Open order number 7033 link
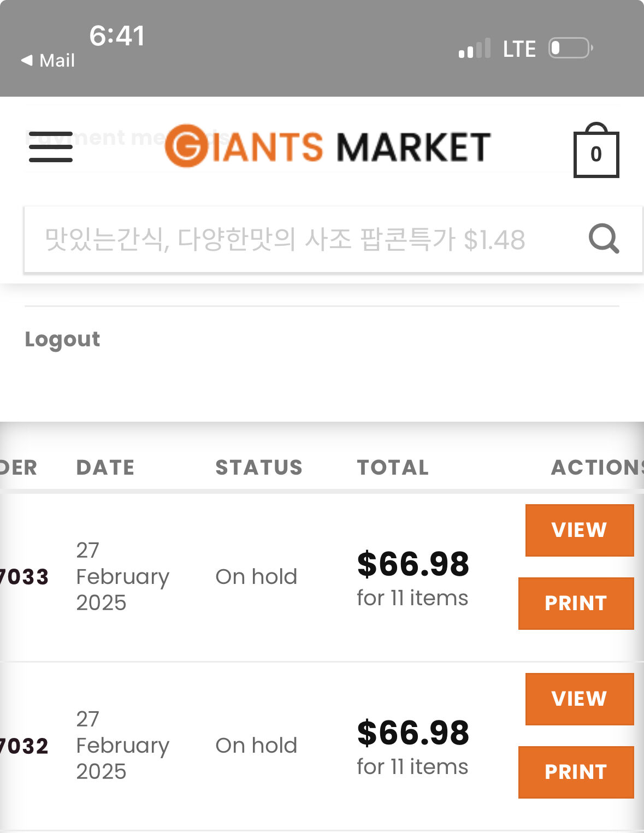644x833 pixels. coord(24,577)
